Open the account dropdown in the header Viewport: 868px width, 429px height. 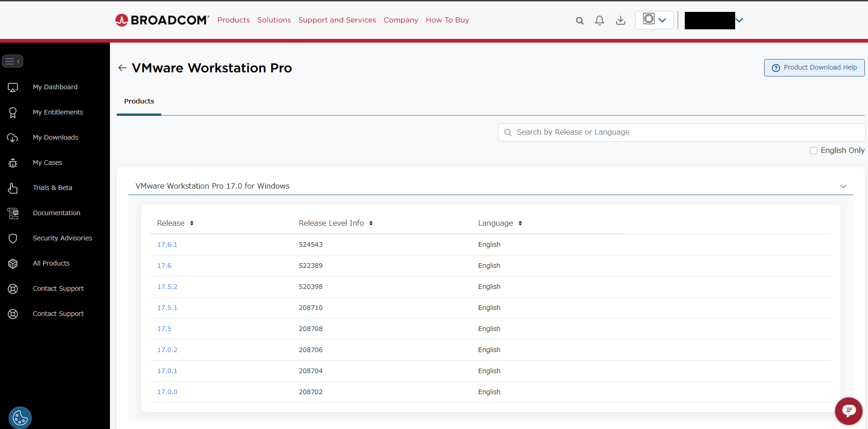coord(738,20)
